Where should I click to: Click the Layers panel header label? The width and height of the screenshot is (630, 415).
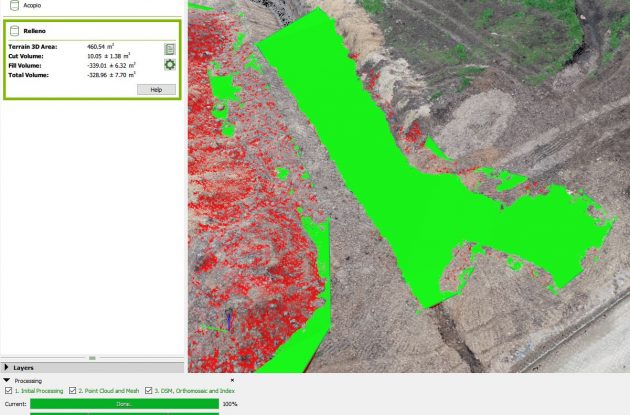coord(23,368)
